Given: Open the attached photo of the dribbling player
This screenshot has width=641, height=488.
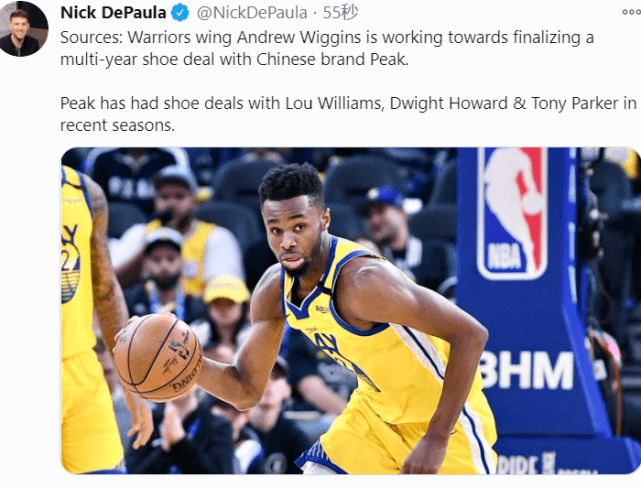Looking at the screenshot, I should click(351, 311).
